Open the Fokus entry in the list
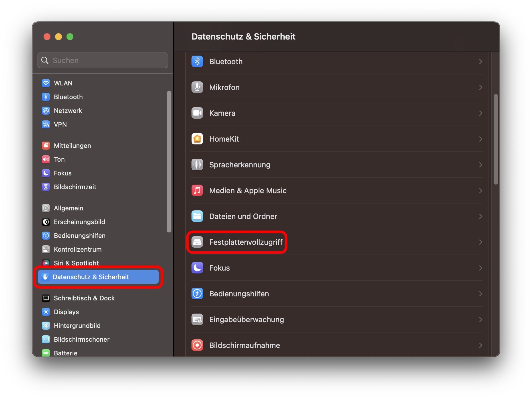 219,268
